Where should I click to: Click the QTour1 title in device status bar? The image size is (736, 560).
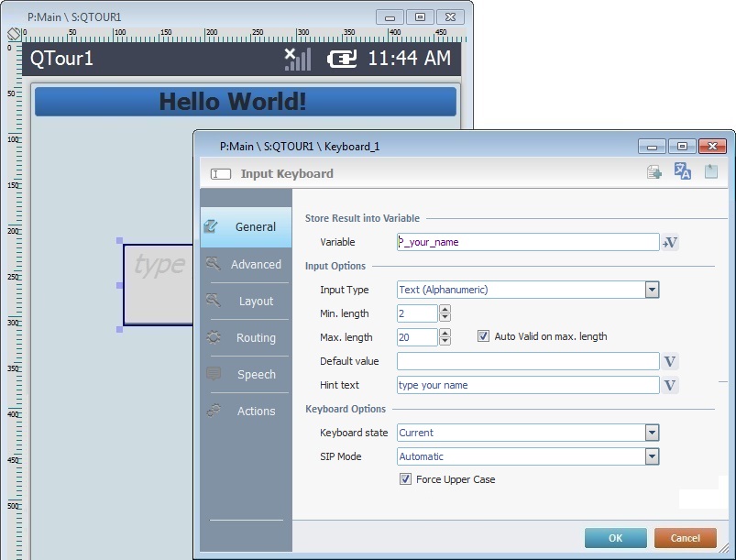pyautogui.click(x=61, y=59)
